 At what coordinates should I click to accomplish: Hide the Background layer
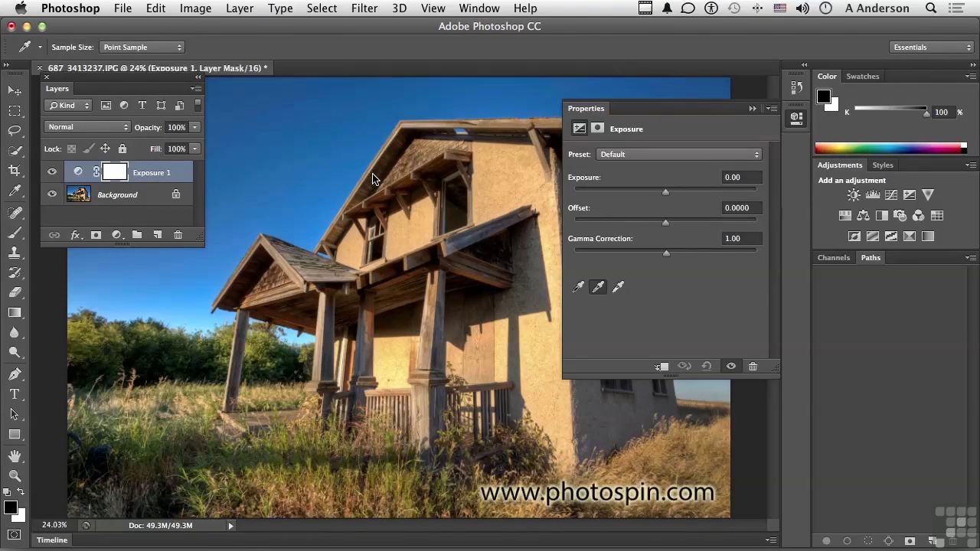52,194
